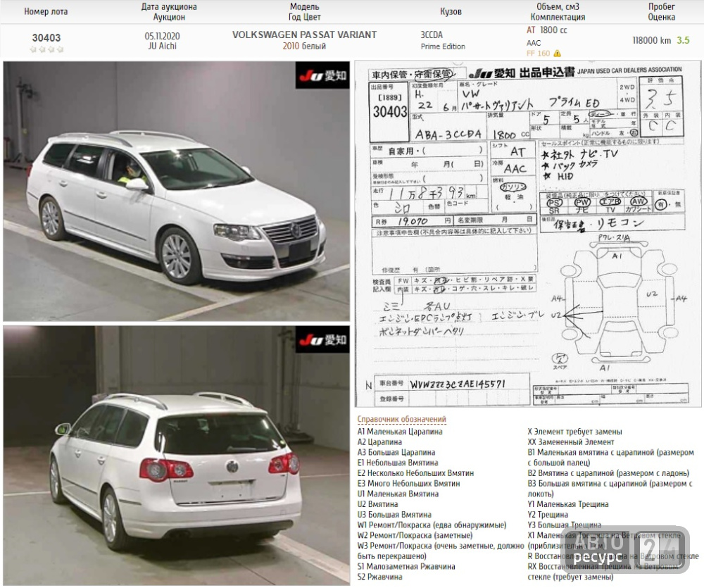Viewport: 704px width, 588px height.
Task: Click legend entry U3 Большая Вмятина
Action: coord(394,514)
